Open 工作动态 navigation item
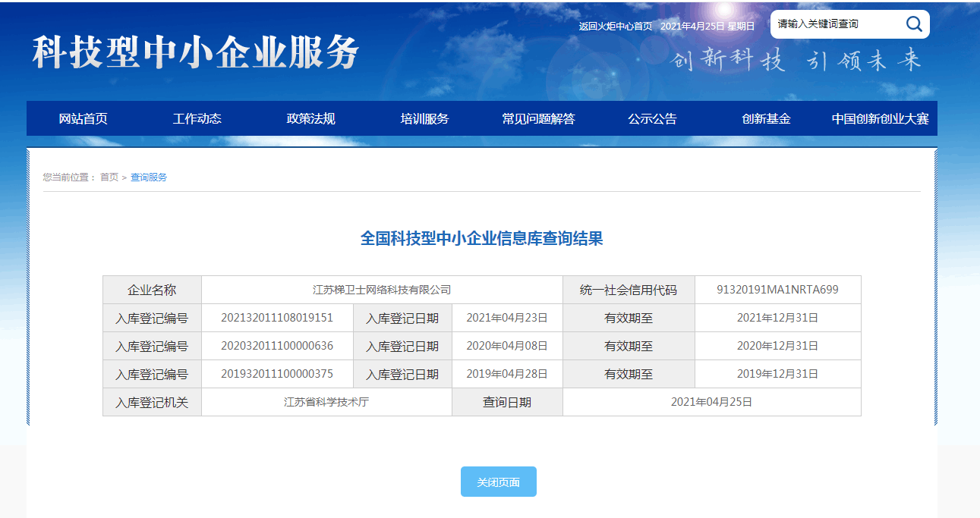The height and width of the screenshot is (518, 980). (197, 119)
